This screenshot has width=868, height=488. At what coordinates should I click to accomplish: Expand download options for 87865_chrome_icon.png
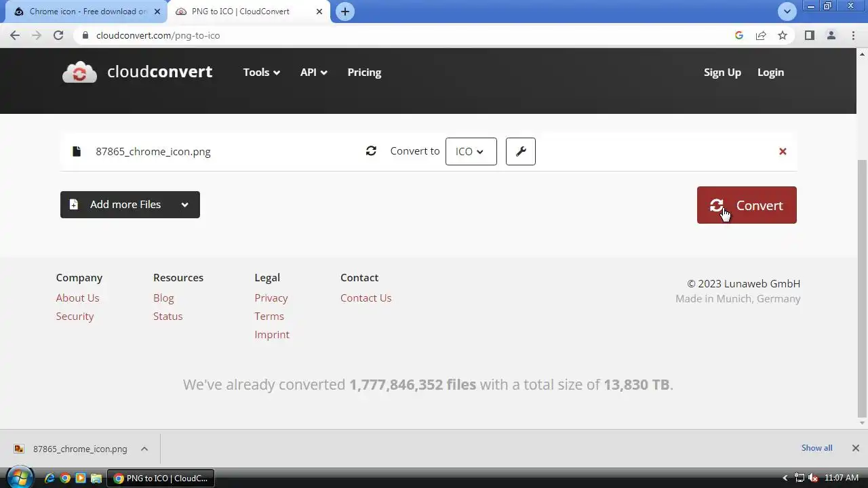pyautogui.click(x=144, y=449)
